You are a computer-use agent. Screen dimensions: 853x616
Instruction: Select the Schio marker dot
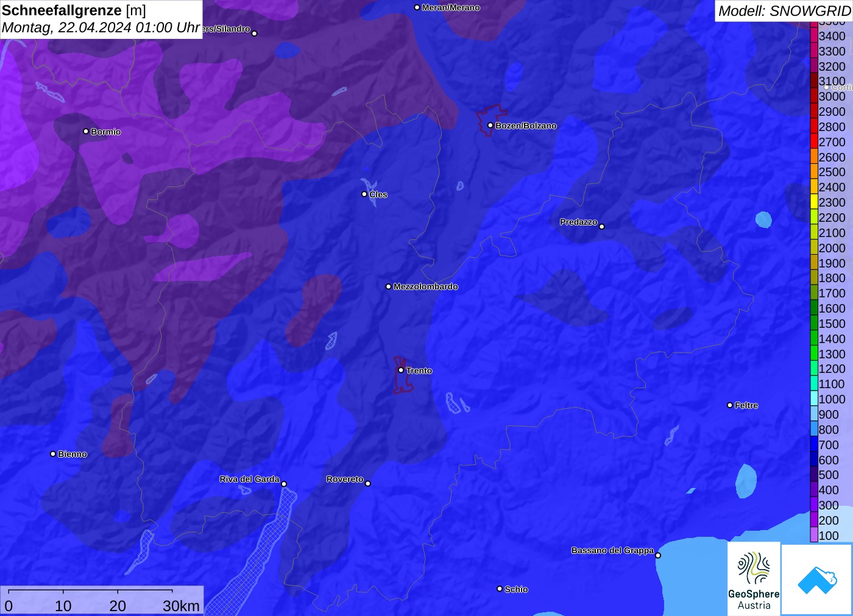point(500,589)
